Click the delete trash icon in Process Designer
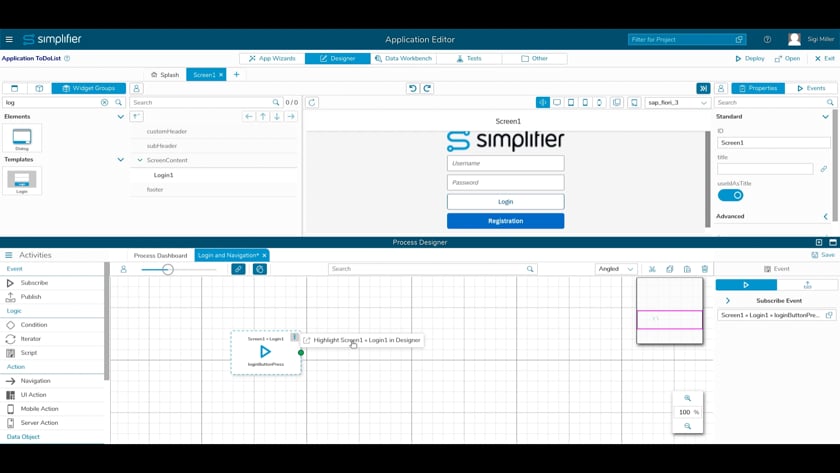Viewport: 840px width, 473px height. (x=705, y=269)
